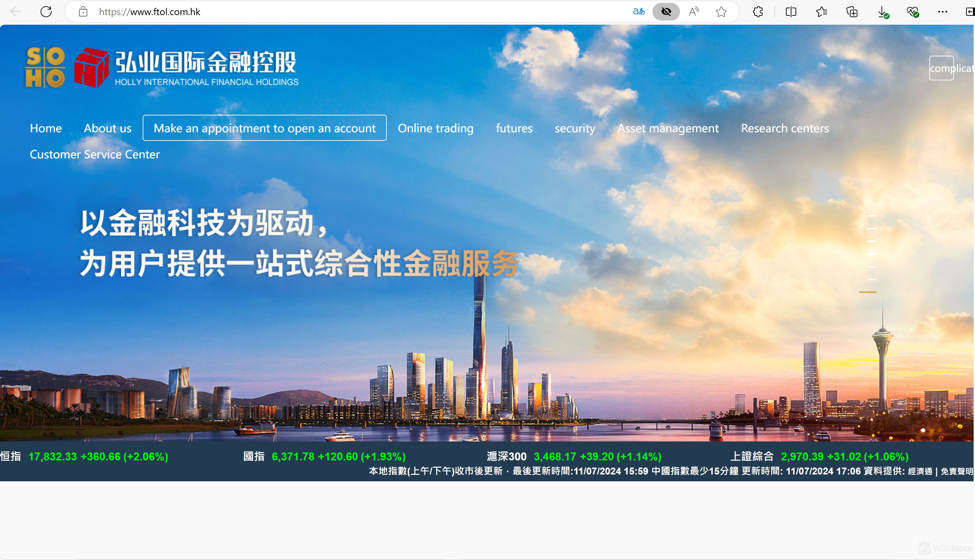Switch language with the complicated Chinese button

941,68
